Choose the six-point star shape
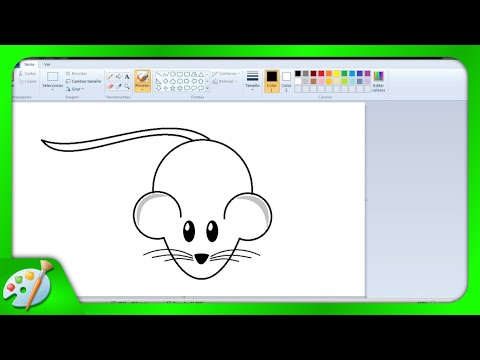This screenshot has width=480, height=360. tap(180, 88)
